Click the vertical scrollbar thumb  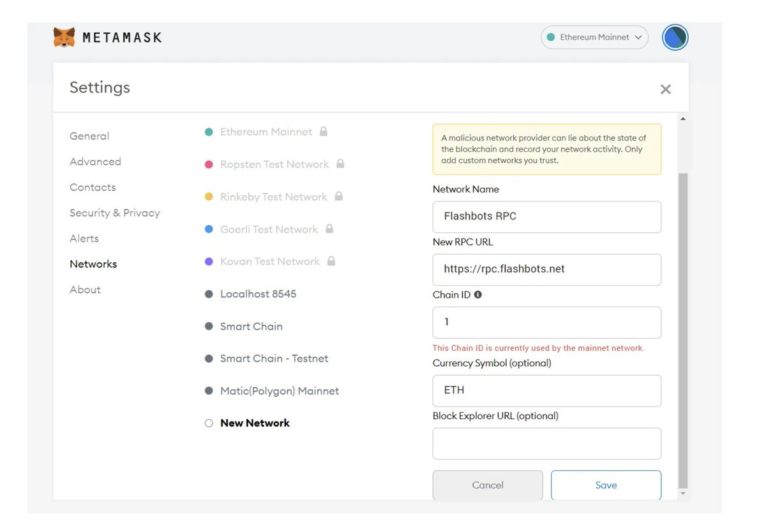click(683, 330)
